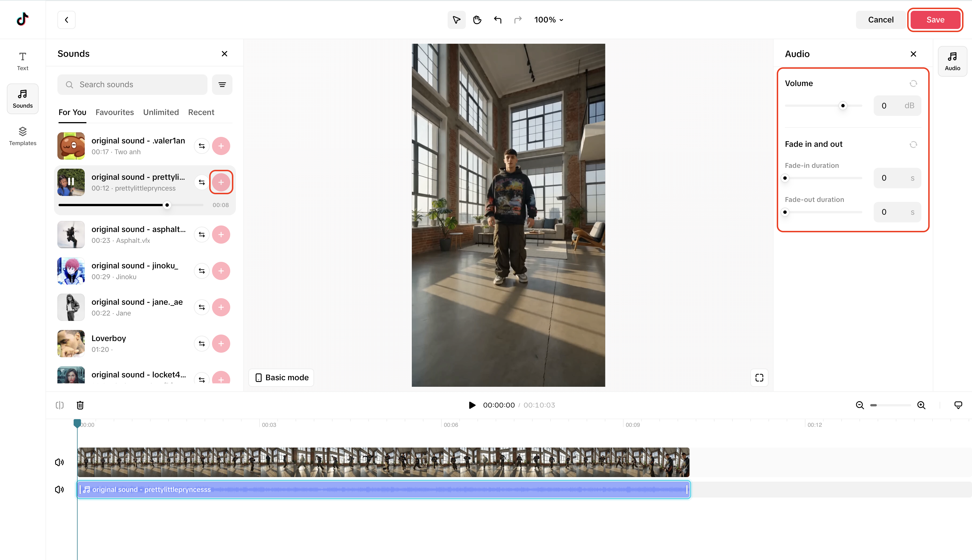Adjust the Fade-in duration slider
Screen dimensions: 972x560
click(823, 178)
